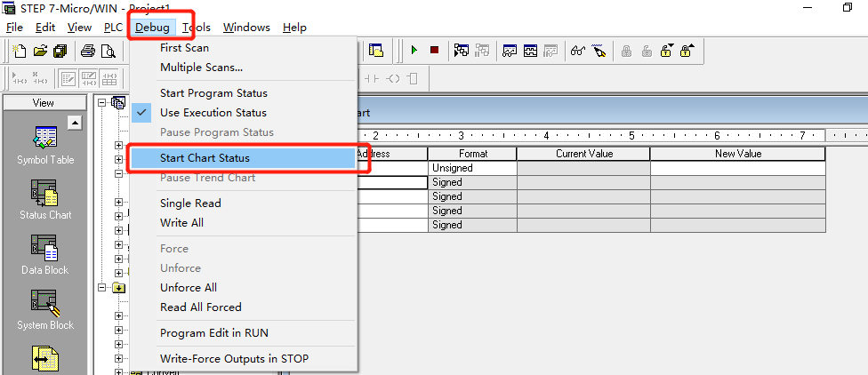Click the Read All Forced padlock icon
Image resolution: width=868 pixels, height=375 pixels.
[687, 51]
